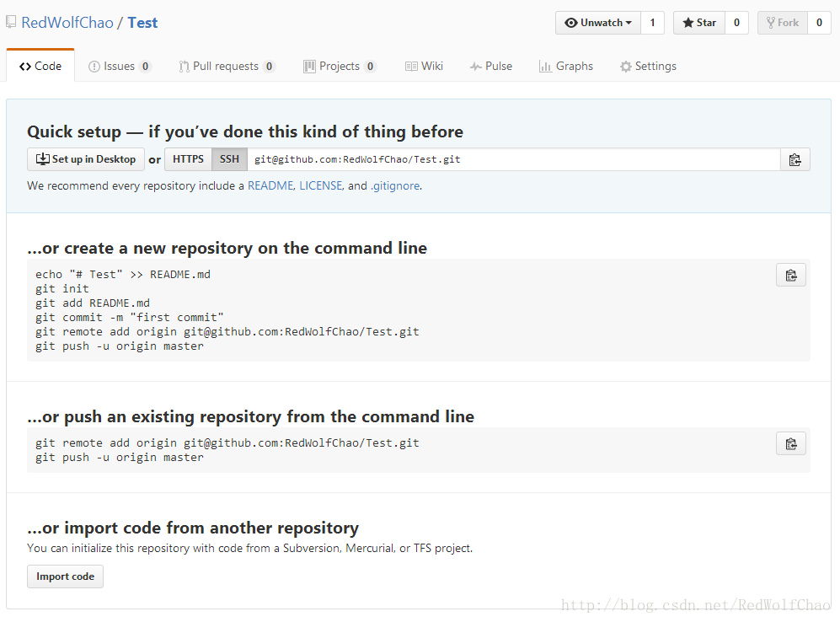Open the Projects tab
840x622 pixels.
340,66
